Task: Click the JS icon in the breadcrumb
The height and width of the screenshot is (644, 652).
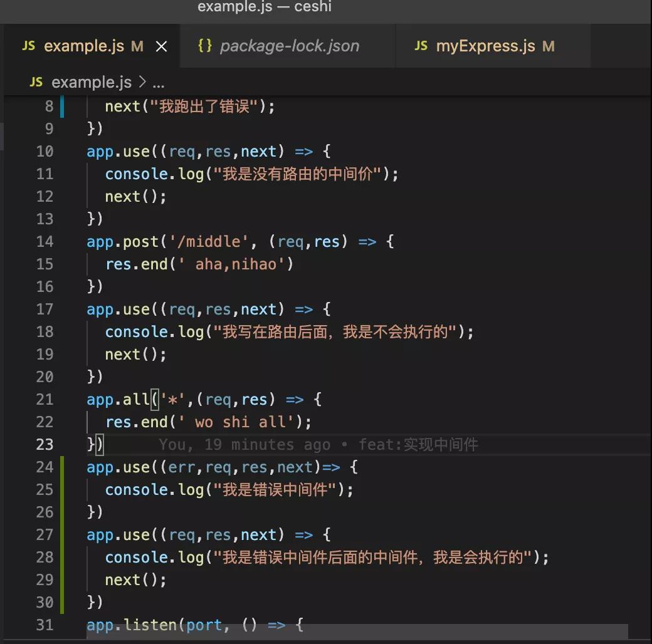Action: point(36,82)
